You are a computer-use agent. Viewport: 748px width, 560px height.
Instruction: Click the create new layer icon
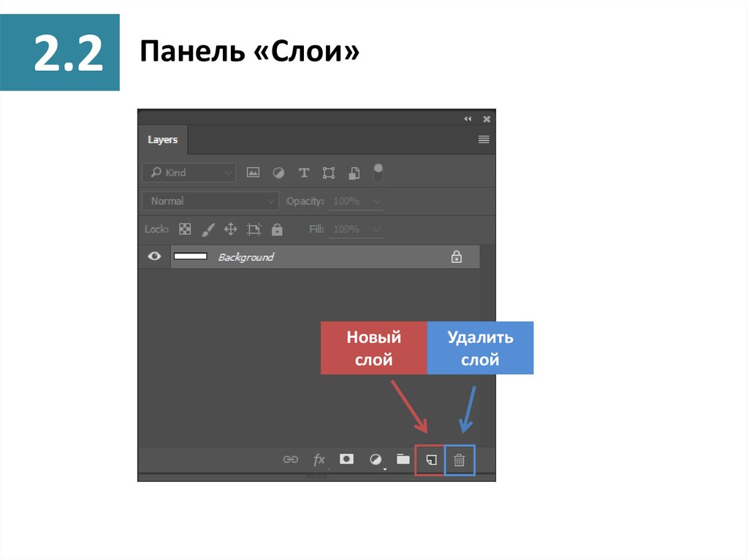tap(431, 460)
